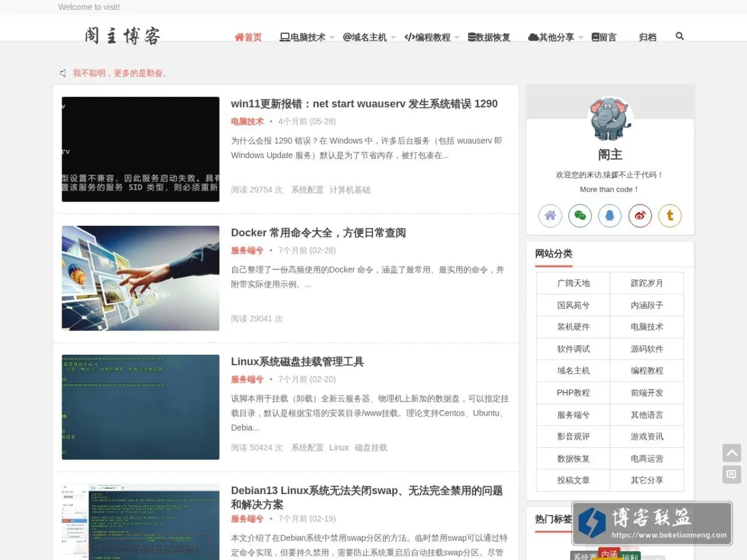
Task: Open the yellow 't' social icon
Action: 670,216
